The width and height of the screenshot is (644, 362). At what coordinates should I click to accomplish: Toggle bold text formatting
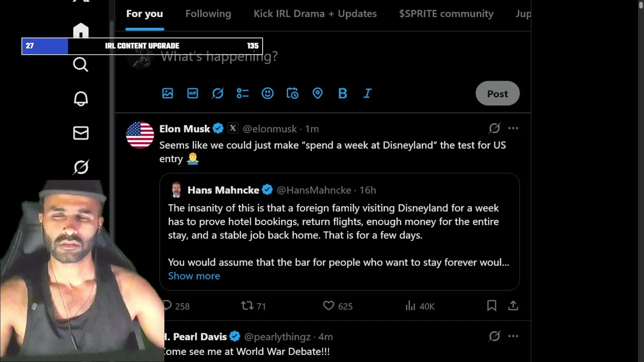343,94
